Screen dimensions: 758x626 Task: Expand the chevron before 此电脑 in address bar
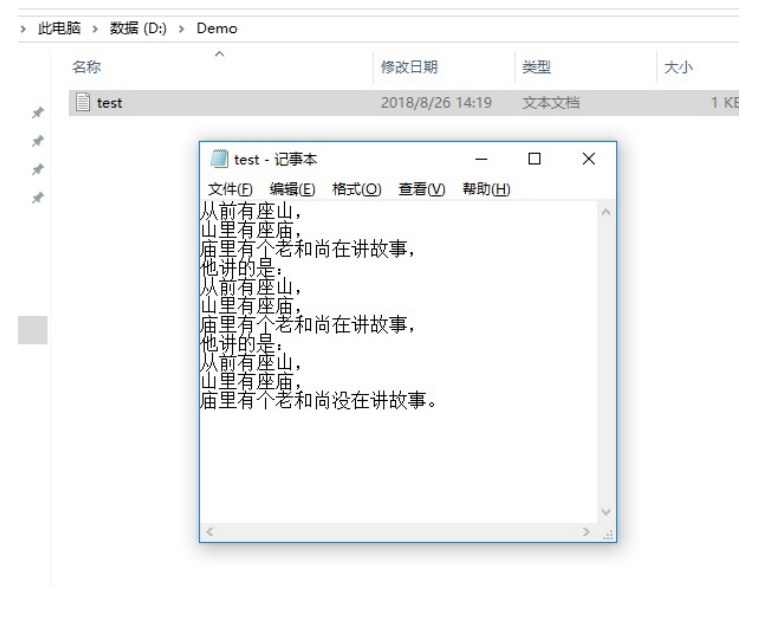pyautogui.click(x=23, y=29)
